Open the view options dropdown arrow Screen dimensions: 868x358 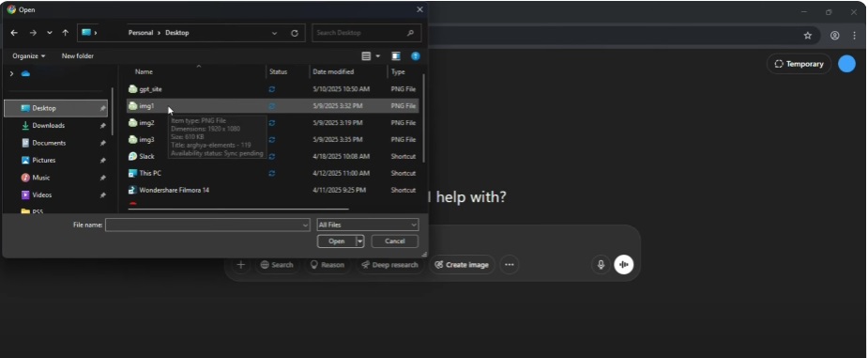coord(378,56)
